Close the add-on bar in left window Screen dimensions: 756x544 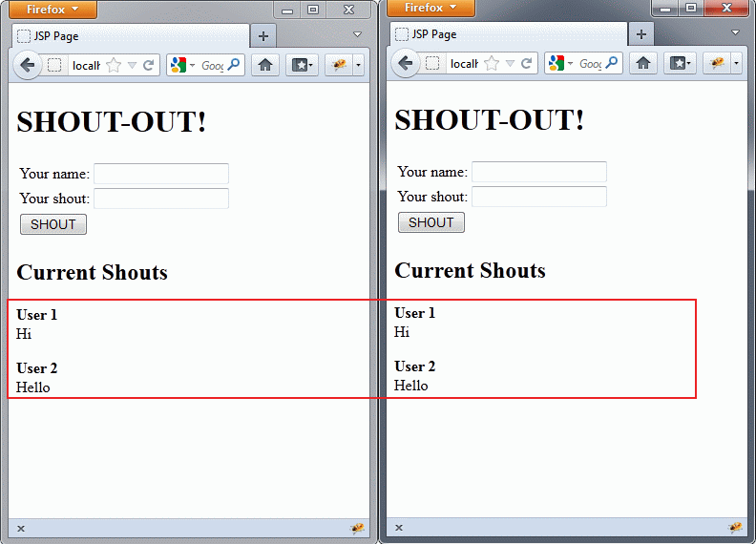[x=21, y=529]
